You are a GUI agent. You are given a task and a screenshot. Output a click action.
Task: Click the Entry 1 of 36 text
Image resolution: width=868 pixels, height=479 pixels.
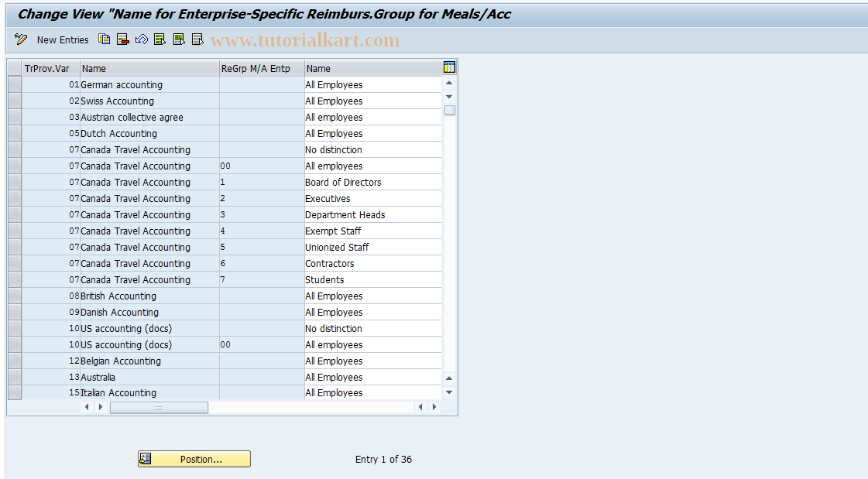coord(383,459)
